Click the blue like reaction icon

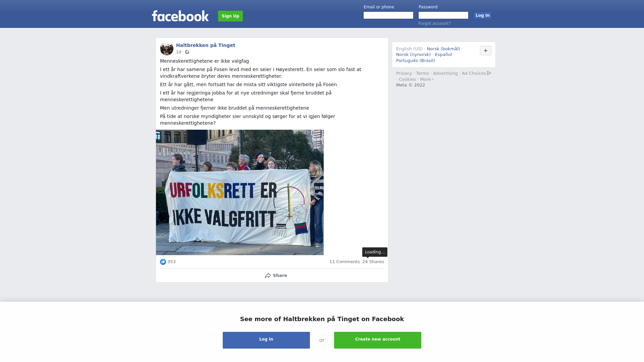163,262
